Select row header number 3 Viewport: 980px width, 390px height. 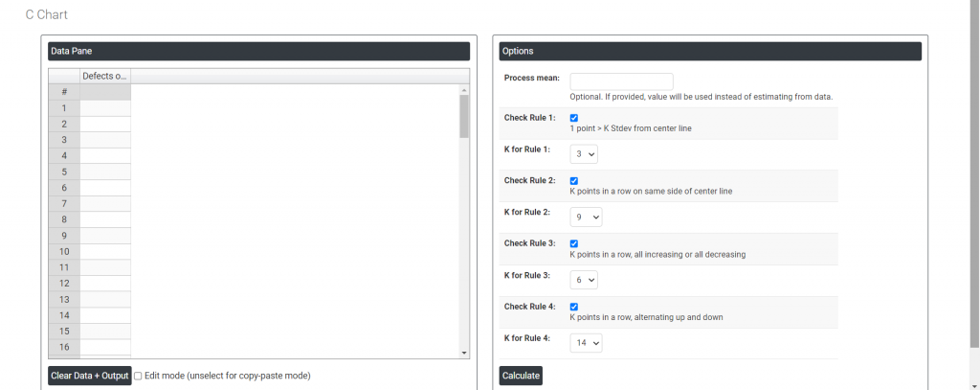[x=64, y=140]
